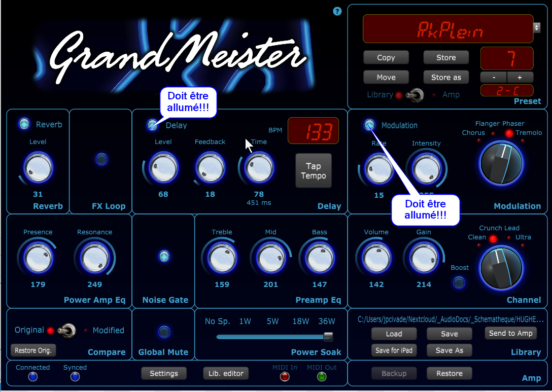Increase preset number with plus button

520,77
